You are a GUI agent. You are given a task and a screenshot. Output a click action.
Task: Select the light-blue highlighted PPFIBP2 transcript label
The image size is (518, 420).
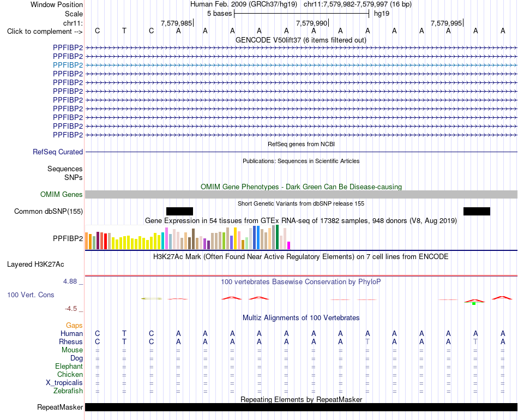pyautogui.click(x=68, y=65)
